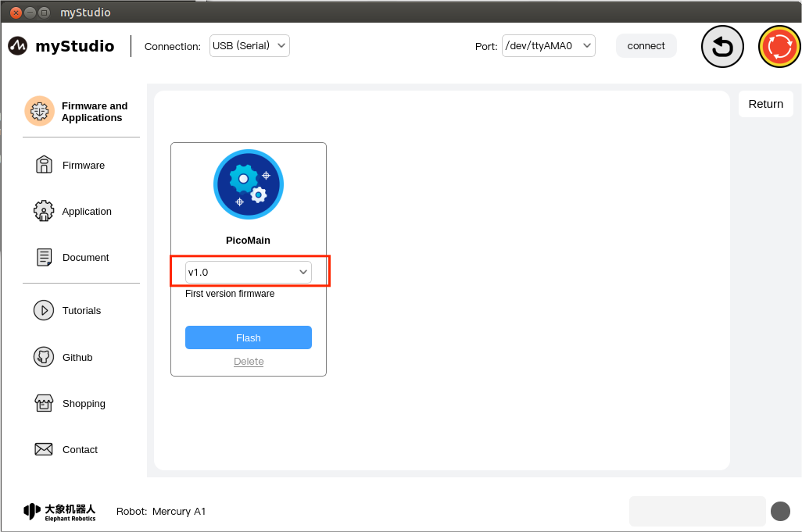This screenshot has height=532, width=802.
Task: Click the Firmware sidebar icon
Action: click(44, 165)
